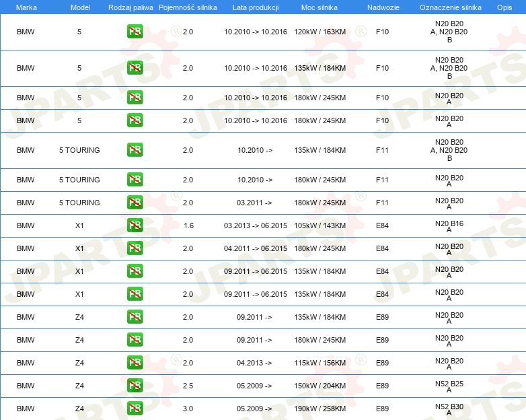Click petrol fuel icon in 5 Touring 03.2011 row
526x420 pixels.
(135, 203)
